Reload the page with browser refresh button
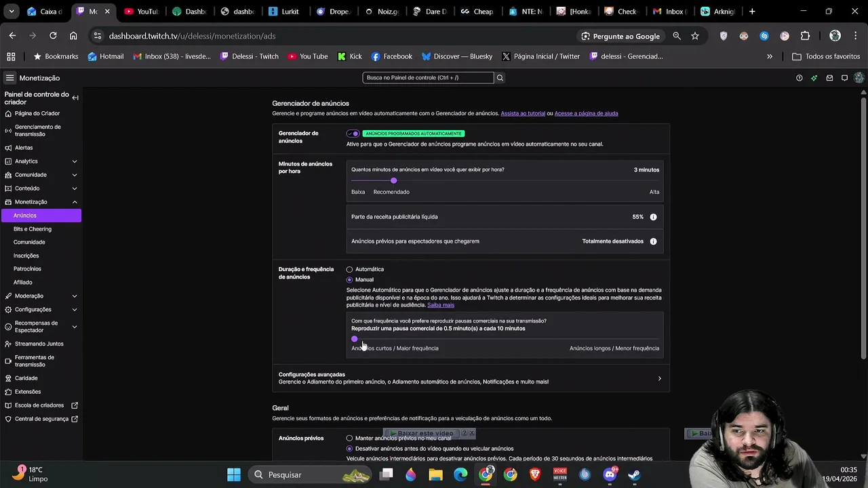868x488 pixels. [52, 36]
